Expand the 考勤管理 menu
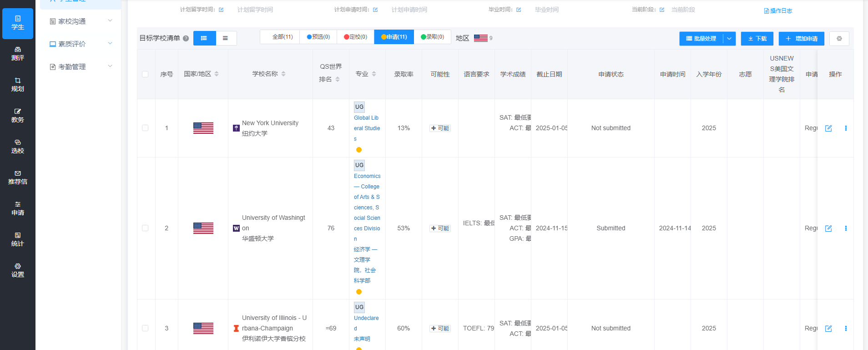The height and width of the screenshot is (350, 868). [81, 67]
